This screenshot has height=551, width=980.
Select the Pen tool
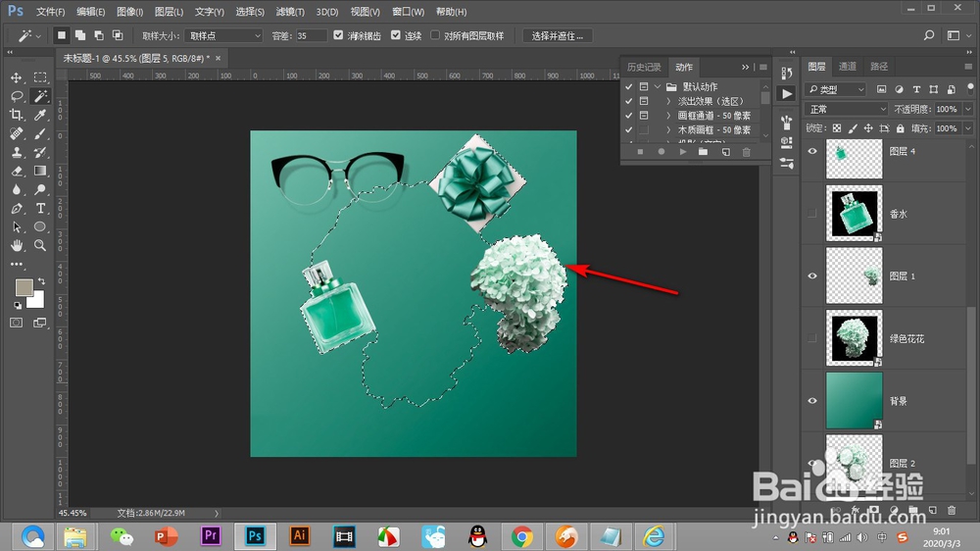(17, 208)
